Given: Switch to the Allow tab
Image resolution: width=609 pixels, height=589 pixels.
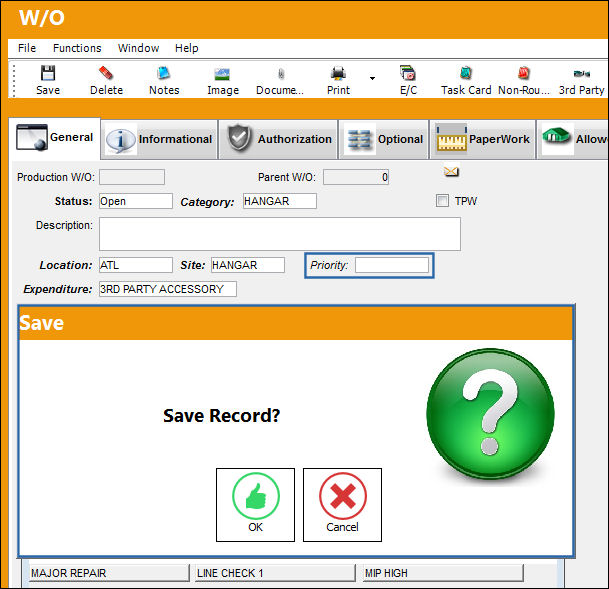Looking at the screenshot, I should coord(573,139).
